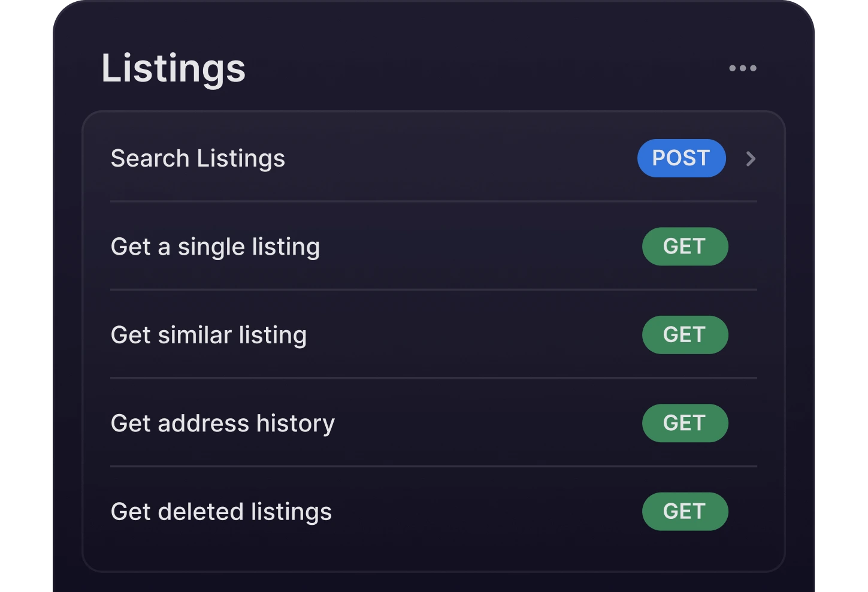Click the GET badge for single listing
This screenshot has height=592, width=868.
tap(685, 246)
